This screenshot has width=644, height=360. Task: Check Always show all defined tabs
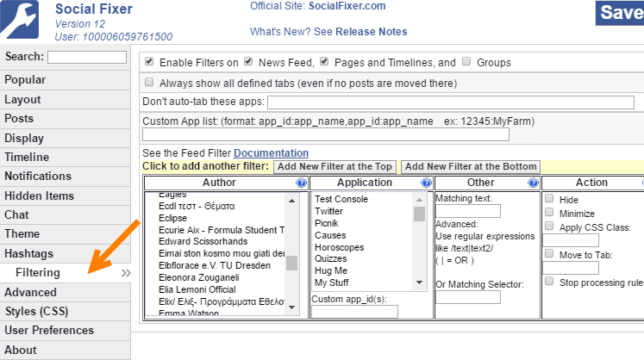pos(149,82)
